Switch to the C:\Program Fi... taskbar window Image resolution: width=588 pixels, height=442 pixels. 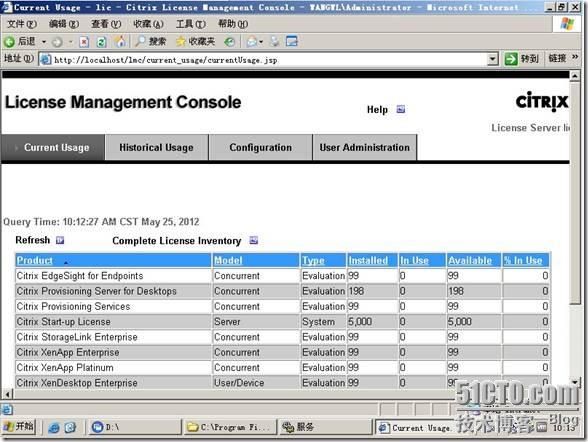tap(230, 427)
